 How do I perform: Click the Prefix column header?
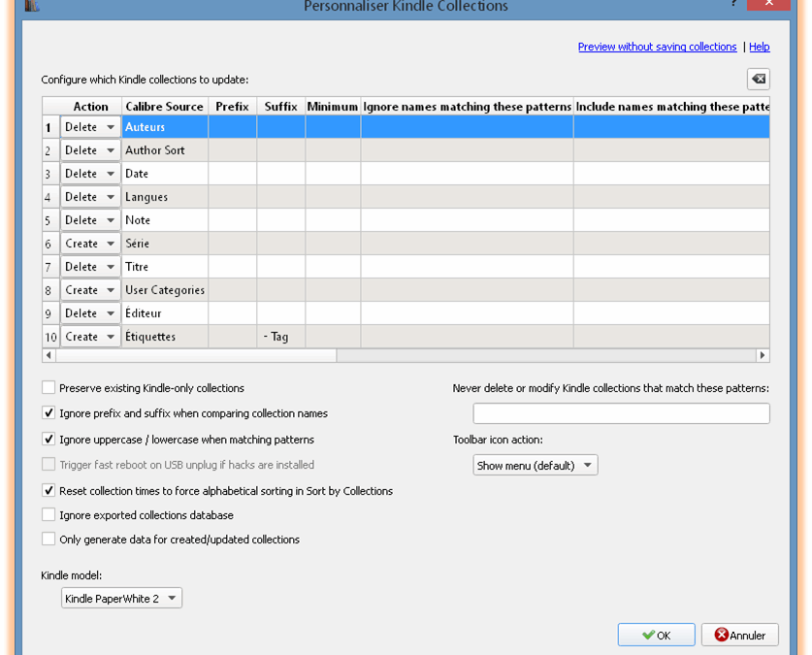click(233, 107)
